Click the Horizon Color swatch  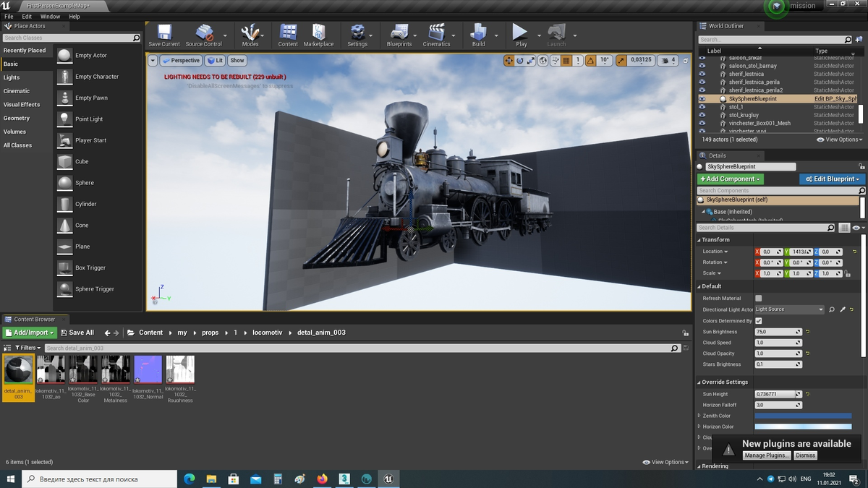tap(803, 427)
